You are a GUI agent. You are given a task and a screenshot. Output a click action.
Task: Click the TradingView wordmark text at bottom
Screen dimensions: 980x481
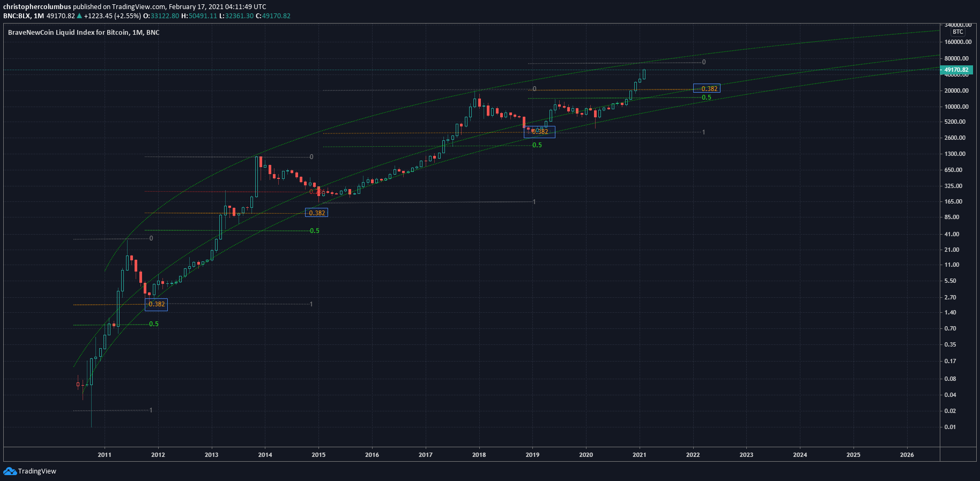point(37,471)
